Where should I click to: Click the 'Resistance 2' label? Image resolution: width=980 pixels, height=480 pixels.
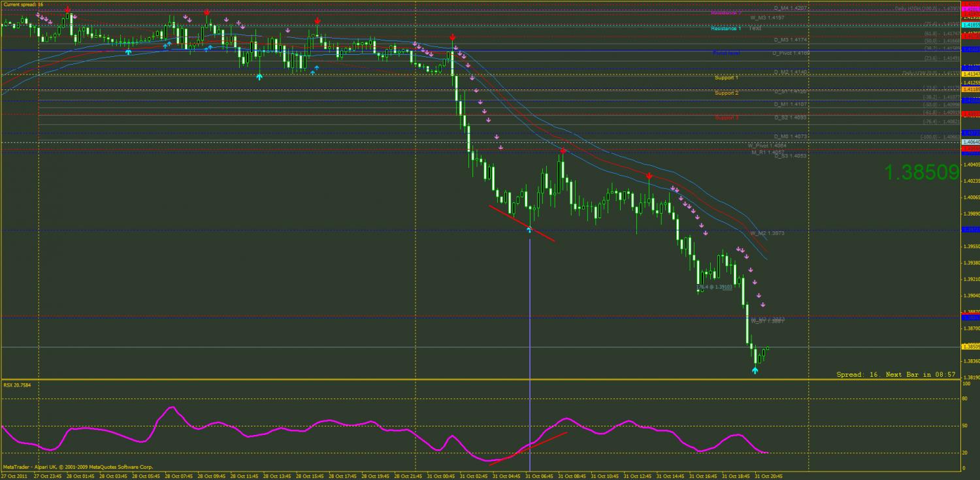[x=726, y=12]
